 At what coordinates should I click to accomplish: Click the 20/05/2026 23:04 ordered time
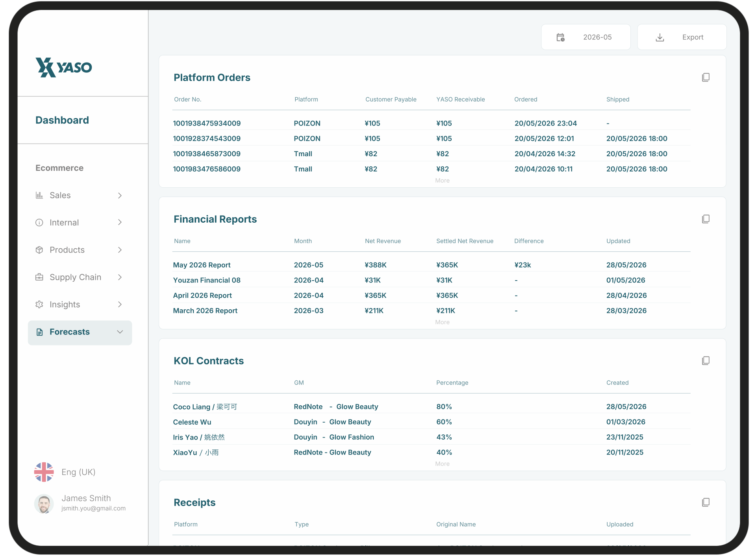coord(546,124)
